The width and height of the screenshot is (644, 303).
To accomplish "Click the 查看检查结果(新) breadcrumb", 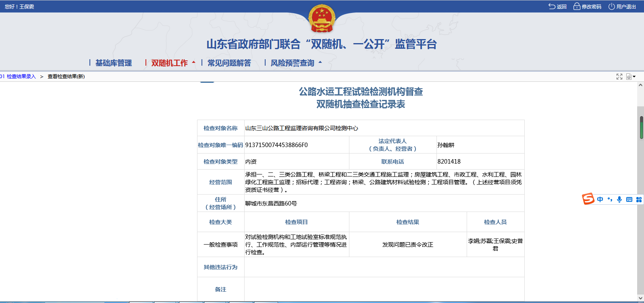I will 66,77.
